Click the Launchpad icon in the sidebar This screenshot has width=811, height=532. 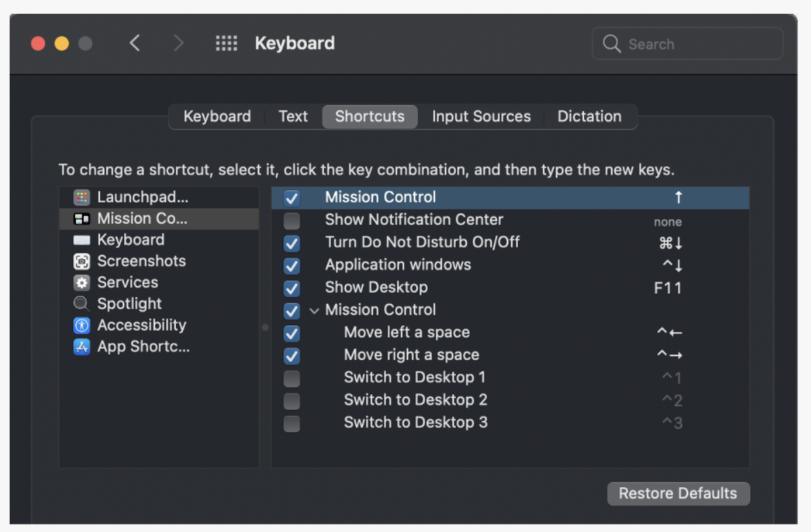[x=82, y=198]
